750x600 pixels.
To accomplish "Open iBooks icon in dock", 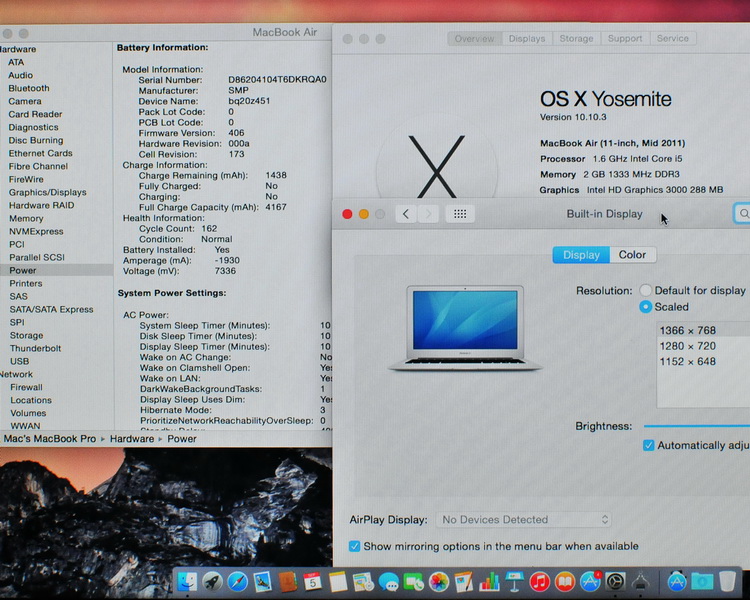I will point(565,582).
